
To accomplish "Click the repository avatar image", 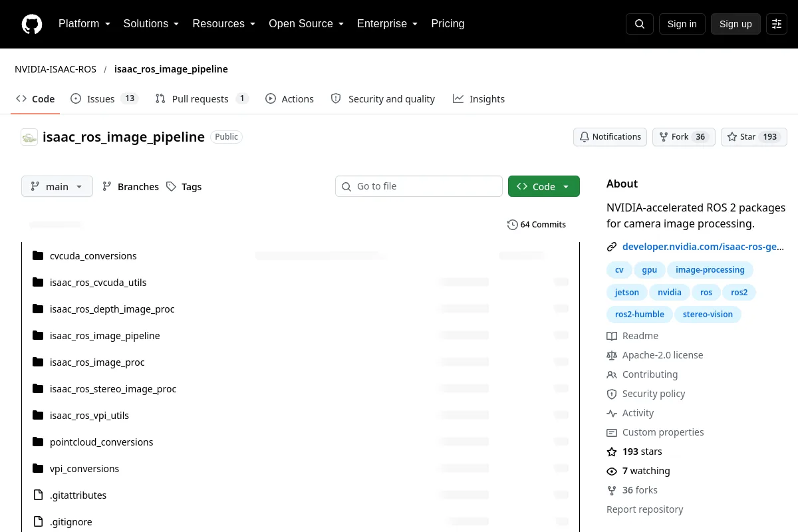I will point(29,137).
